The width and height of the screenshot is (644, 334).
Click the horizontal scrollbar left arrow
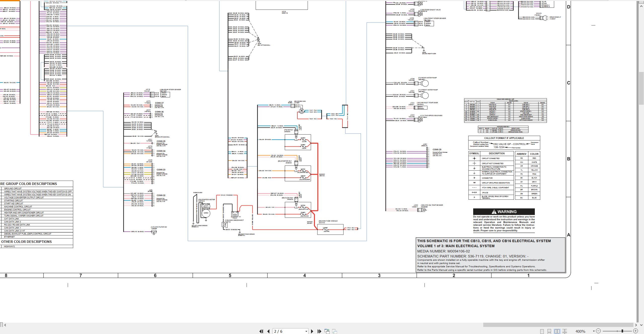(5, 325)
